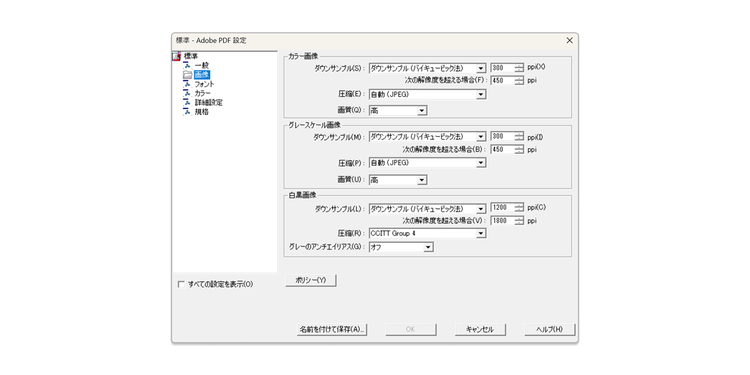This screenshot has height=375, width=750.
Task: Close the Adobe PDF 設定 dialog
Action: pyautogui.click(x=569, y=41)
